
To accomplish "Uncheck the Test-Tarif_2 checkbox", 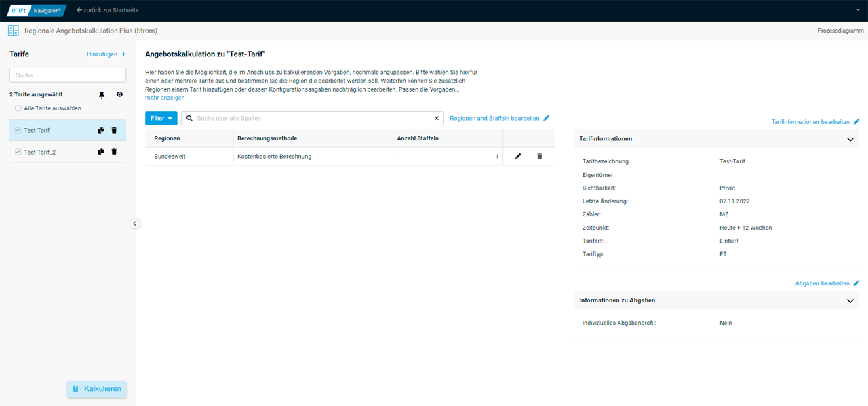I will (18, 153).
